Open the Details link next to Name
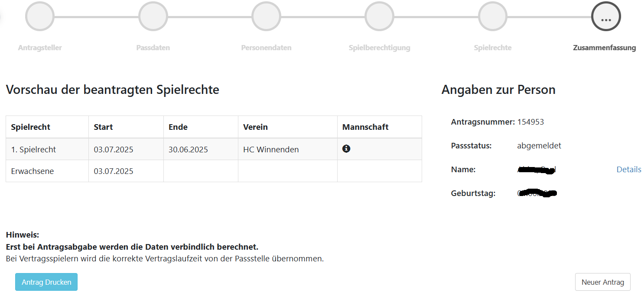The width and height of the screenshot is (644, 299). point(628,170)
